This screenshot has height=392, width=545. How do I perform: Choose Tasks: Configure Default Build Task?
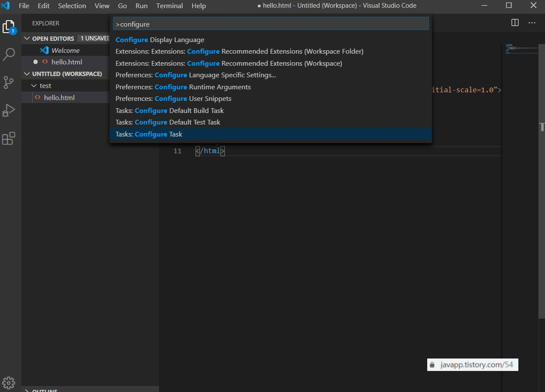click(271, 110)
